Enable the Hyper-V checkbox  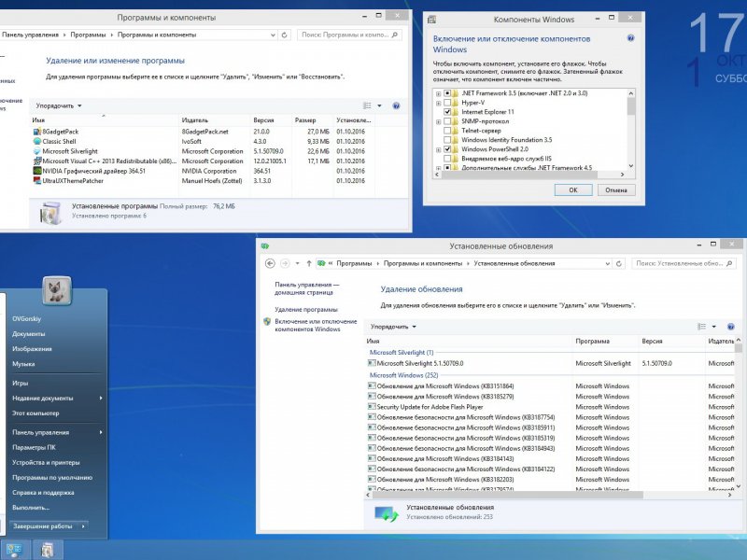(x=447, y=103)
